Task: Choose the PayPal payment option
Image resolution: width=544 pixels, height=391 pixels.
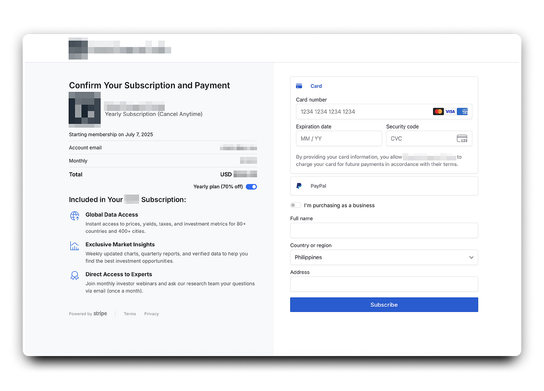Action: click(x=384, y=186)
